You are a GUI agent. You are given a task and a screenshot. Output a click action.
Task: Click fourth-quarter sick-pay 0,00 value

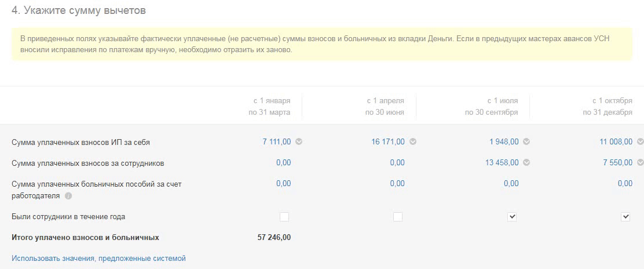coord(625,183)
